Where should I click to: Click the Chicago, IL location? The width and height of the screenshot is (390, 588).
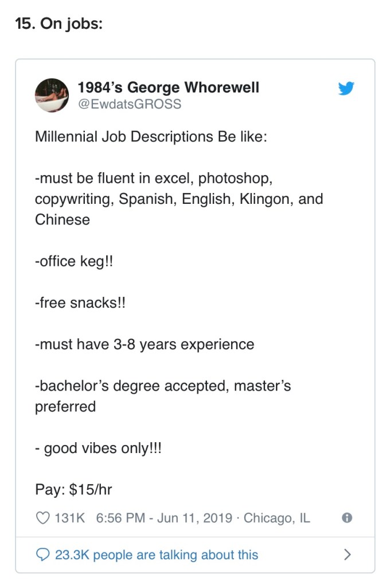[x=276, y=517]
